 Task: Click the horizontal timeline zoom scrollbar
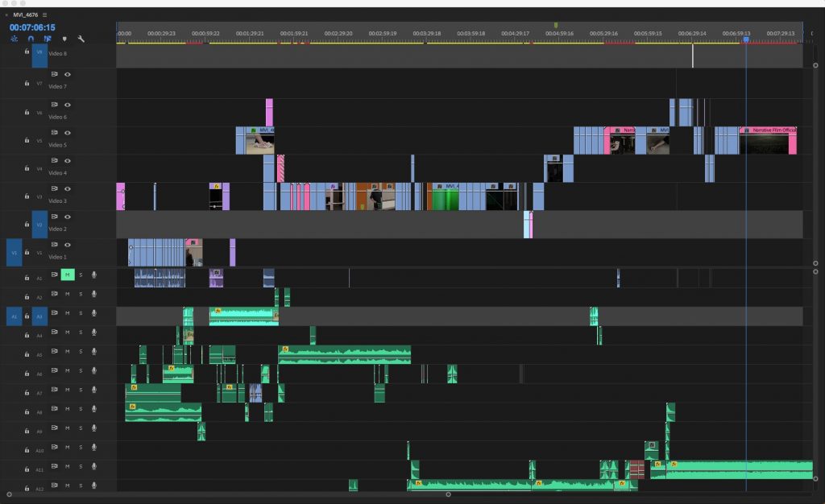click(x=448, y=494)
